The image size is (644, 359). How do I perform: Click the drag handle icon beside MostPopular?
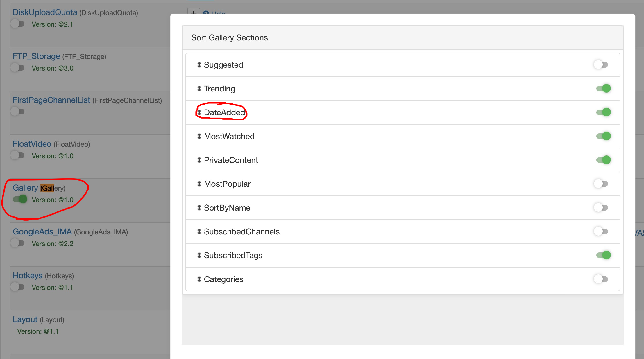(199, 184)
